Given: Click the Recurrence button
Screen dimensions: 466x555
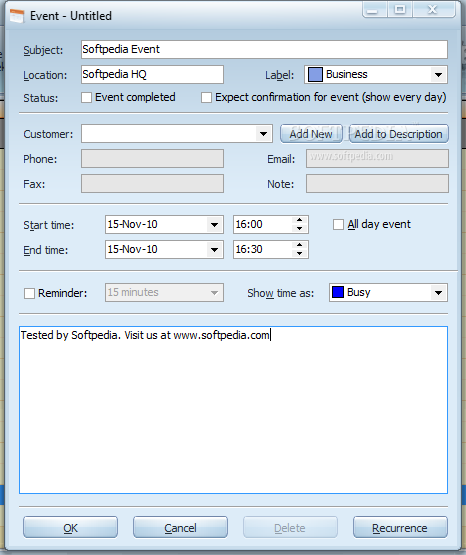Looking at the screenshot, I should coord(400,527).
